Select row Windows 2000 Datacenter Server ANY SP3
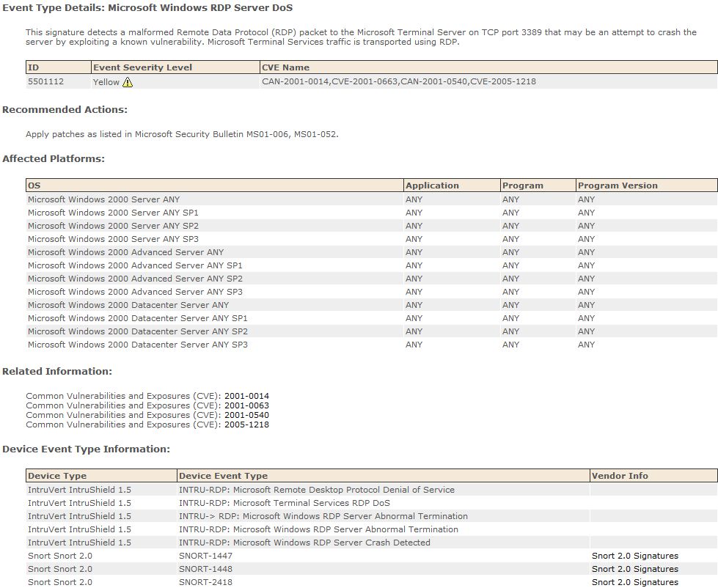The height and width of the screenshot is (588, 718). (x=372, y=345)
